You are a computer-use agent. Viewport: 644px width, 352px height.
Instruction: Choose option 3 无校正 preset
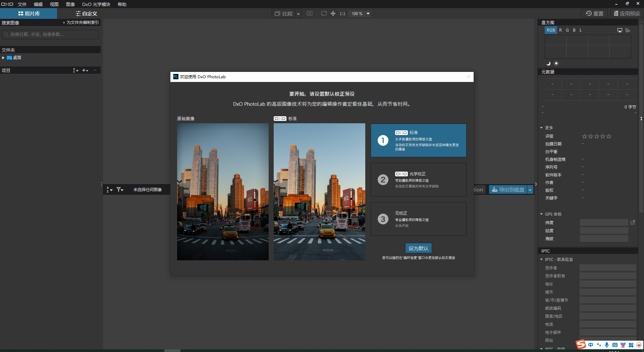coord(418,219)
